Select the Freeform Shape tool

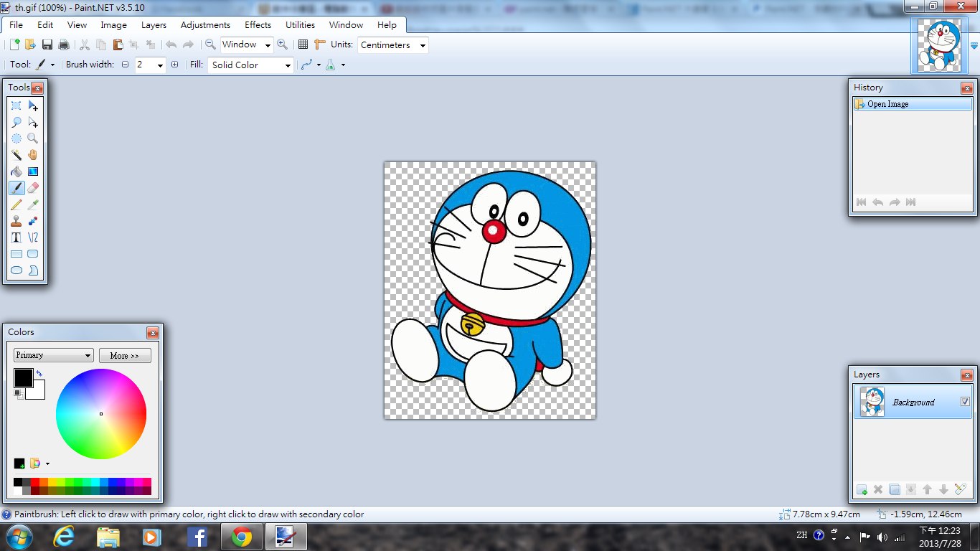click(33, 270)
